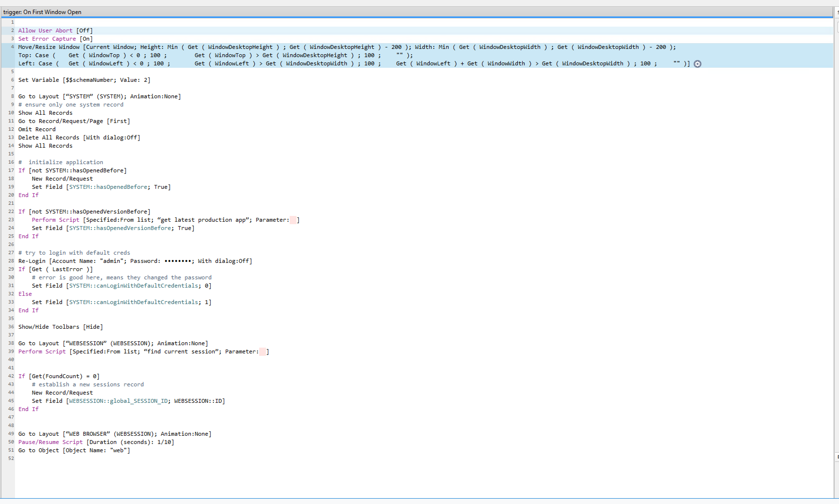Screen dimensions: 839x504
Task: Click empty line number 5 in gutter
Action: (13, 72)
